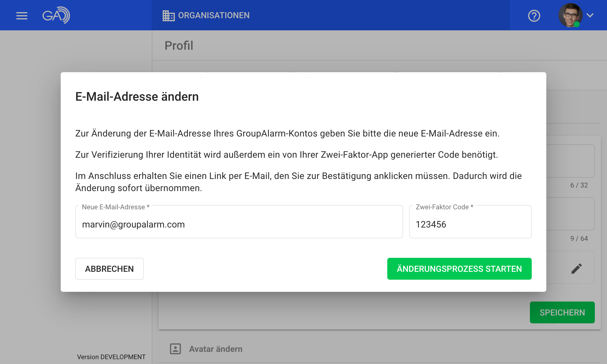Image resolution: width=607 pixels, height=364 pixels.
Task: Click the Organisationen building icon
Action: click(x=168, y=15)
